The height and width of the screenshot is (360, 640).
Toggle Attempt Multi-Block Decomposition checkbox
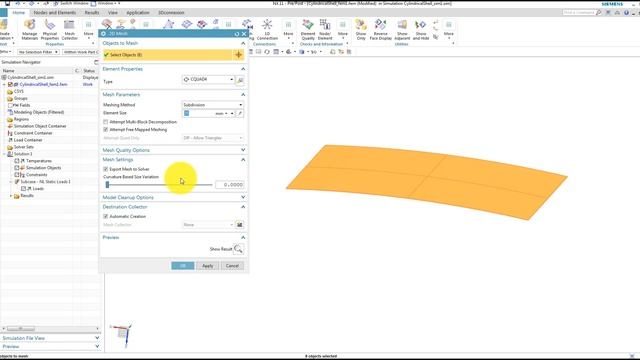click(x=106, y=122)
